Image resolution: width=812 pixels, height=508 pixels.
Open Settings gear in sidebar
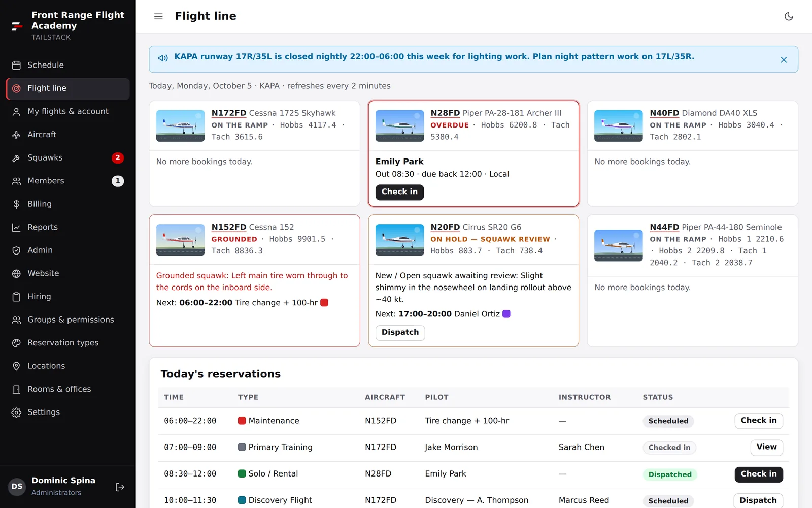tap(16, 412)
